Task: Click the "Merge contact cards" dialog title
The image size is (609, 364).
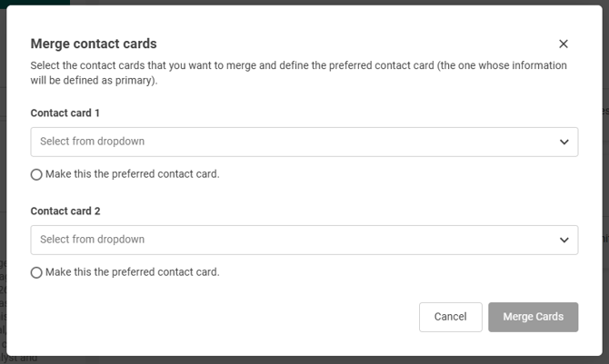Action: point(94,44)
